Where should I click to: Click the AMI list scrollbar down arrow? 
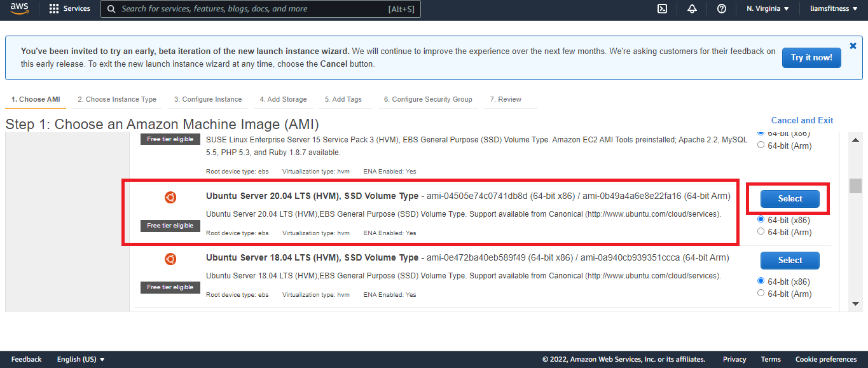coord(855,304)
